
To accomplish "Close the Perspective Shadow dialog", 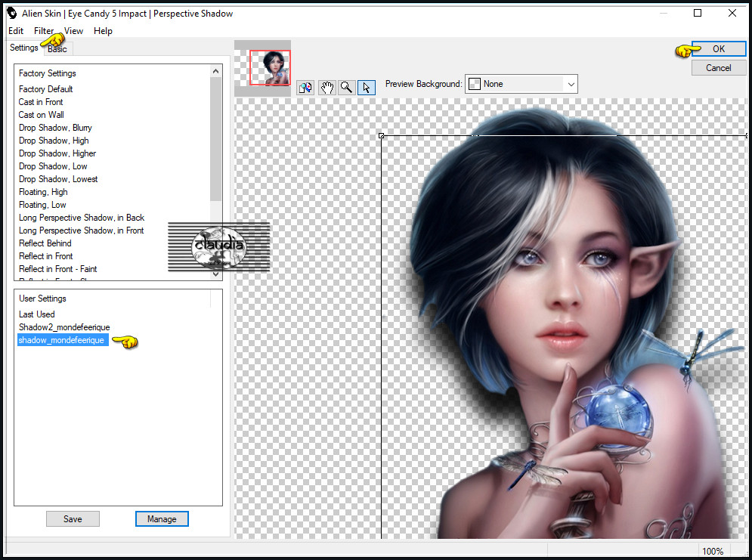I will 732,13.
